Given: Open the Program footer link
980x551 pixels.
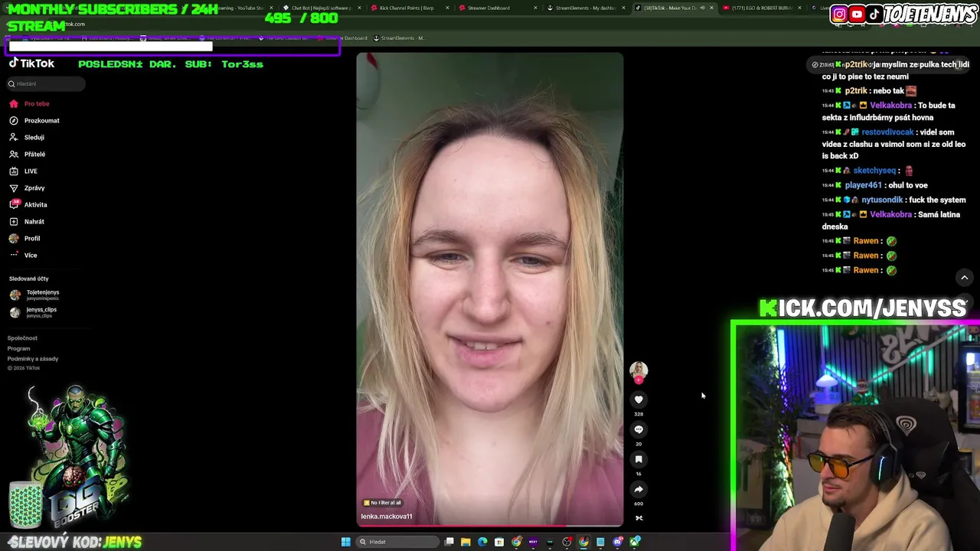Looking at the screenshot, I should click(x=19, y=348).
